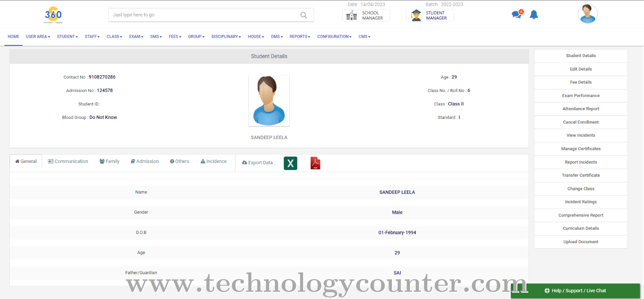The image size is (644, 299).
Task: Switch to the Family tab
Action: (109, 161)
